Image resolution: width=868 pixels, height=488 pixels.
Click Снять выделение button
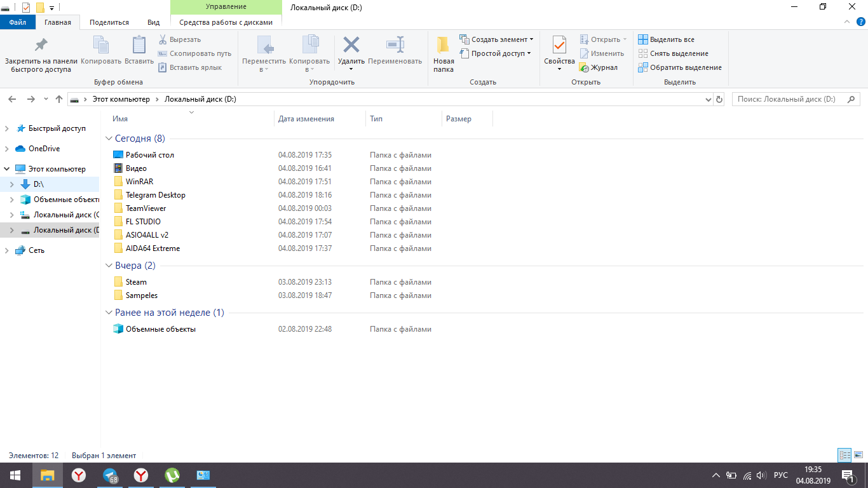tap(674, 53)
